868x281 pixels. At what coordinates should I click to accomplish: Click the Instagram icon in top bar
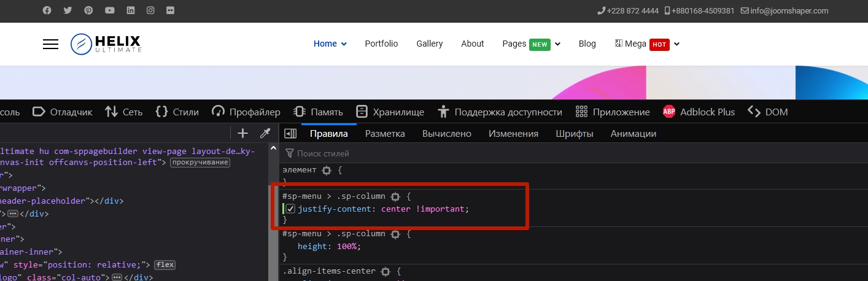coord(150,10)
